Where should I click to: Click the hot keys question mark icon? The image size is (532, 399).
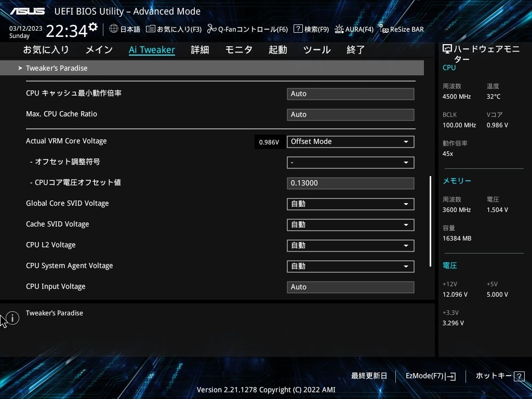point(519,376)
